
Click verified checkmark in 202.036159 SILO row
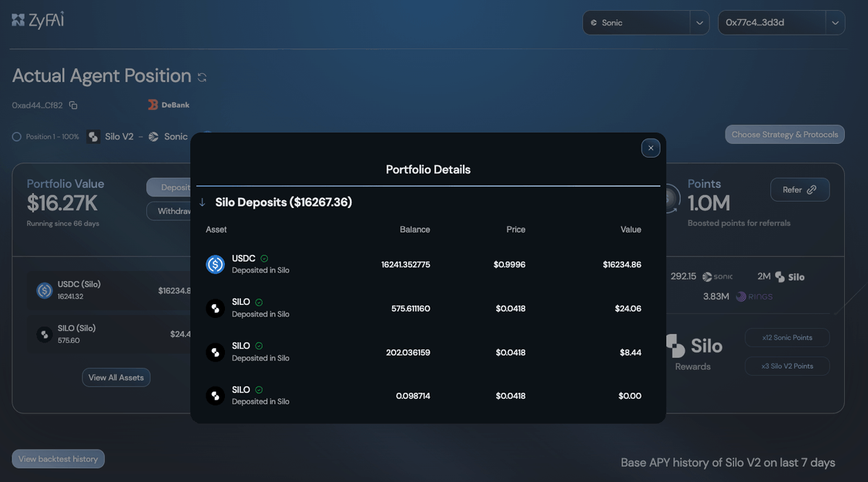click(x=259, y=346)
